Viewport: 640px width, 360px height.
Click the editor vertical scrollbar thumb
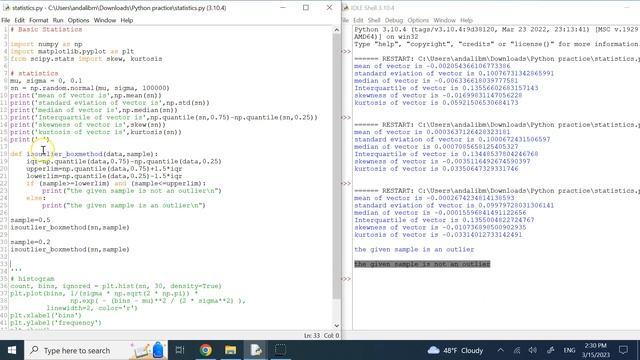337,166
